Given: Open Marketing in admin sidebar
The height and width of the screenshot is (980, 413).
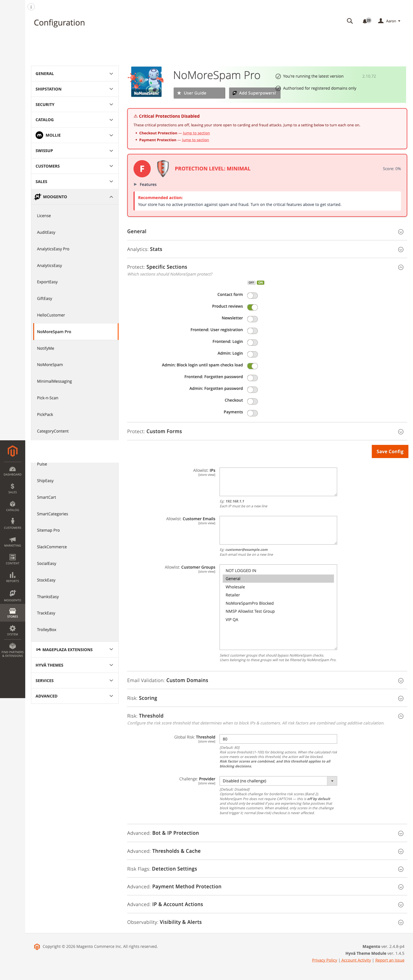Looking at the screenshot, I should coord(13,542).
